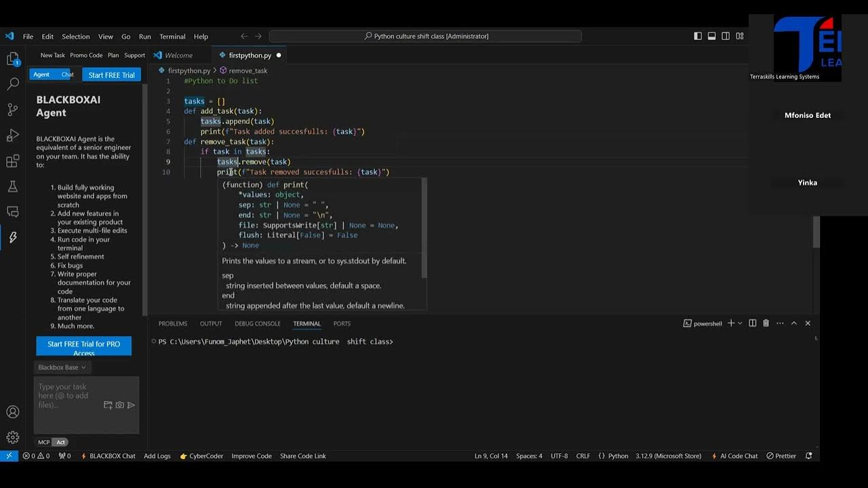
Task: Open the notifications bell in status bar
Action: pyautogui.click(x=808, y=456)
